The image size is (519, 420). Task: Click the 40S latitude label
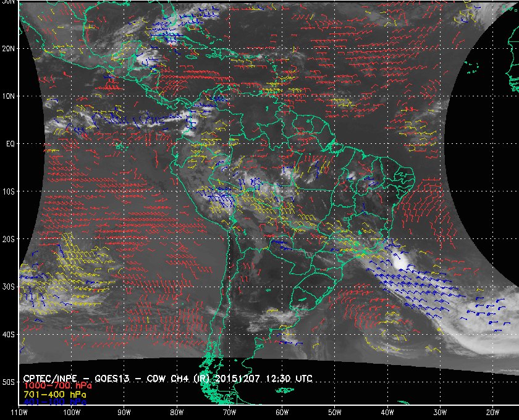coord(8,335)
